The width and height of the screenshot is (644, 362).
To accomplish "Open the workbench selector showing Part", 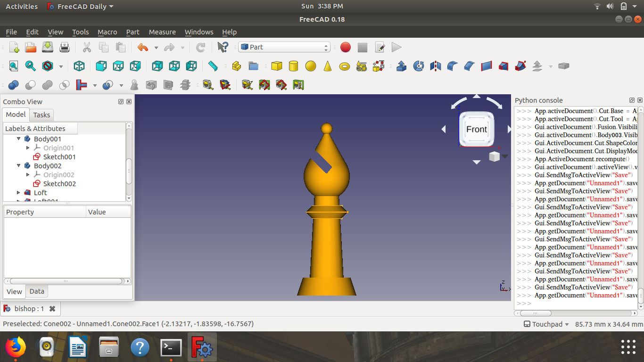I will 284,47.
